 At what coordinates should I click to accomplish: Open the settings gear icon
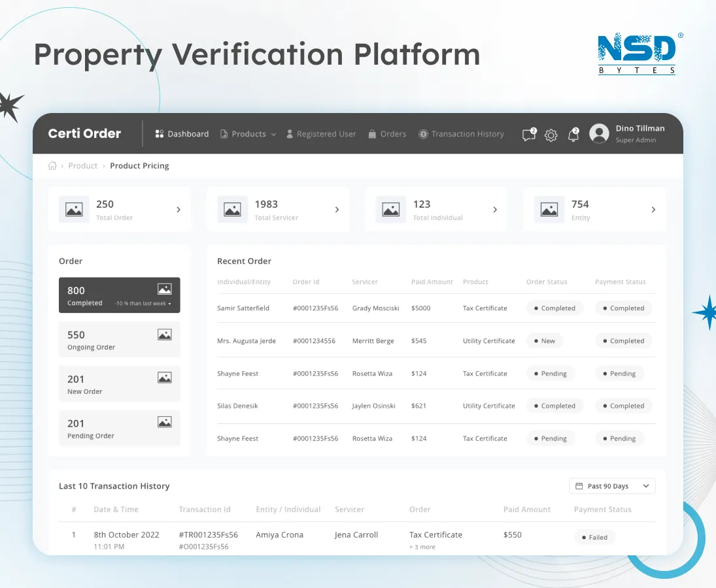tap(551, 135)
